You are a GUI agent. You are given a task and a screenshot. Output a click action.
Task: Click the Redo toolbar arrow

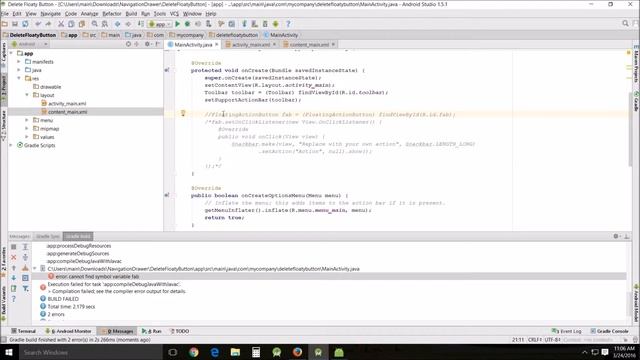coord(48,24)
